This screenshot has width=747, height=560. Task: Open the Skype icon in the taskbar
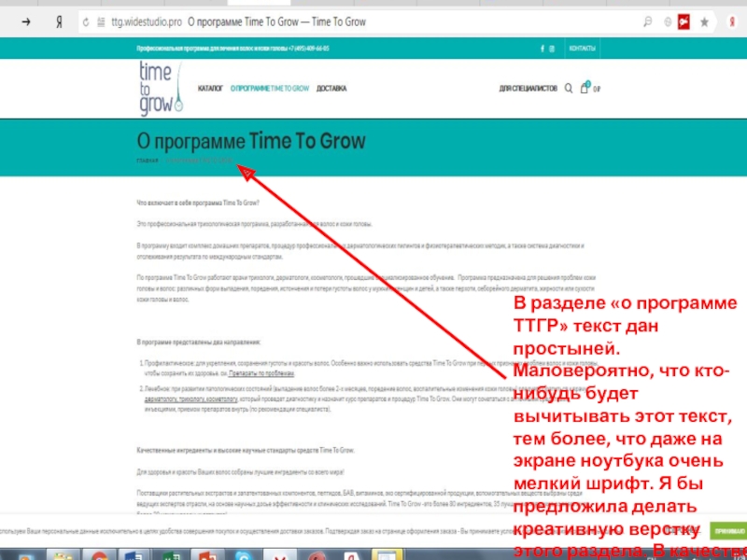[244, 555]
